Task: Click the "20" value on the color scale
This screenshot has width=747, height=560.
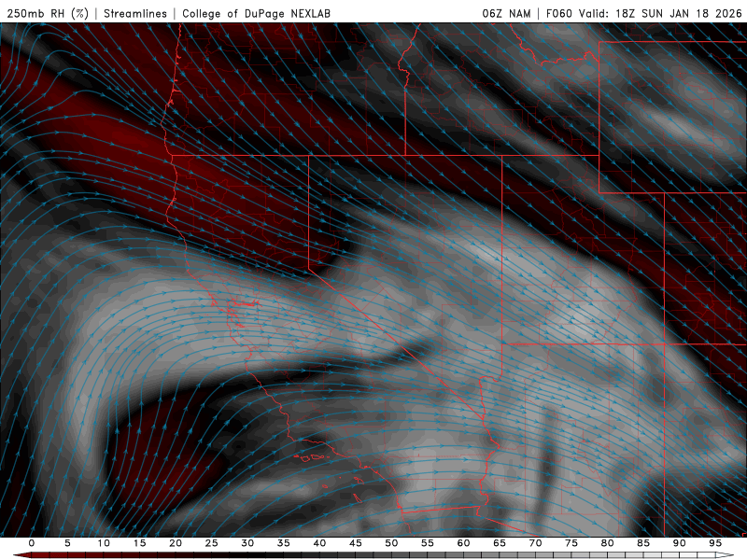Action: tap(176, 543)
